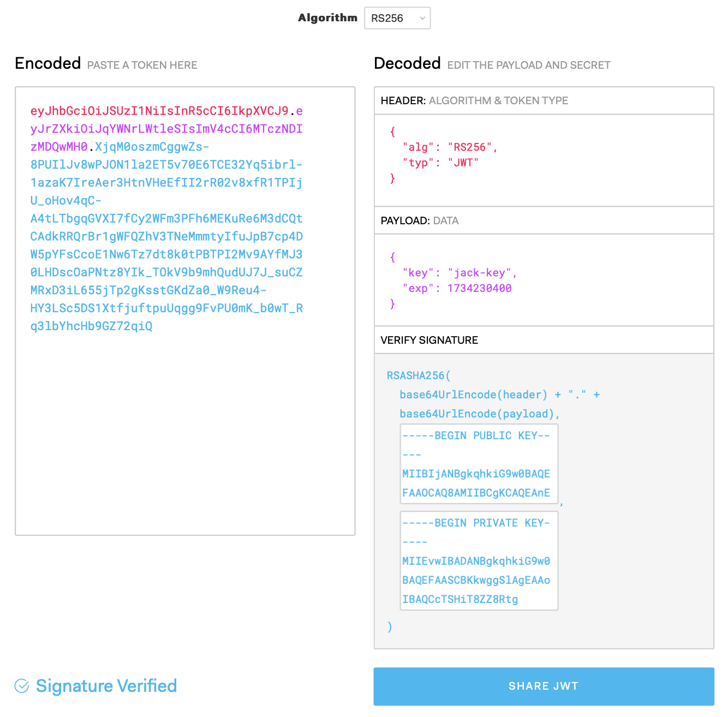Click the public key input box
Viewport: 728px width, 717px height.
479,464
